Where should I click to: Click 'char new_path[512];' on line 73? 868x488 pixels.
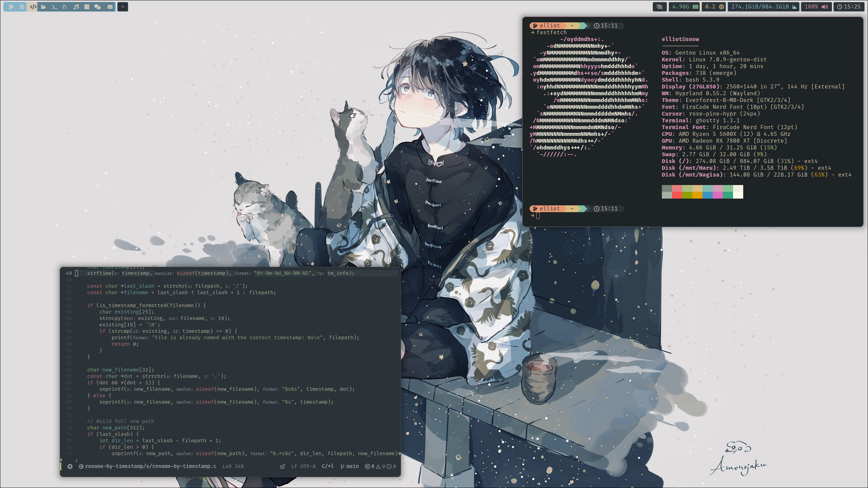(x=116, y=428)
